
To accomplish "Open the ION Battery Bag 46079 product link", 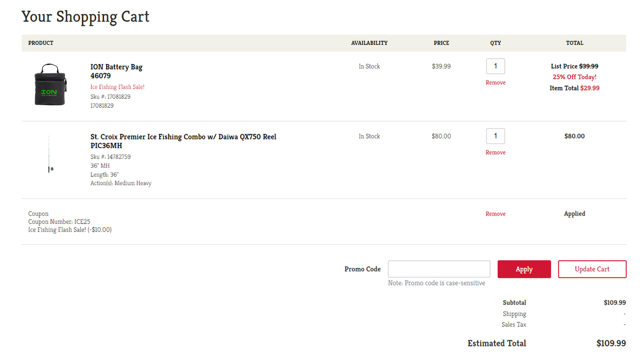I will click(116, 71).
